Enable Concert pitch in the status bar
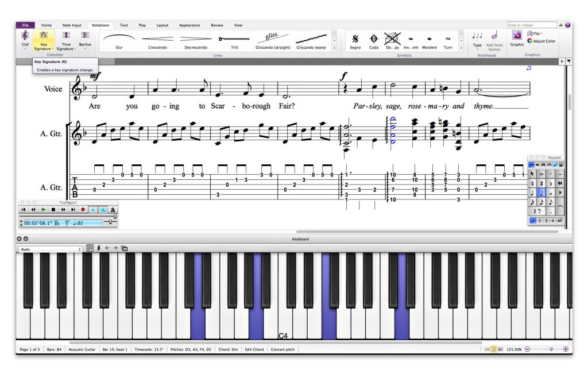This screenshot has width=588, height=373. click(x=283, y=349)
